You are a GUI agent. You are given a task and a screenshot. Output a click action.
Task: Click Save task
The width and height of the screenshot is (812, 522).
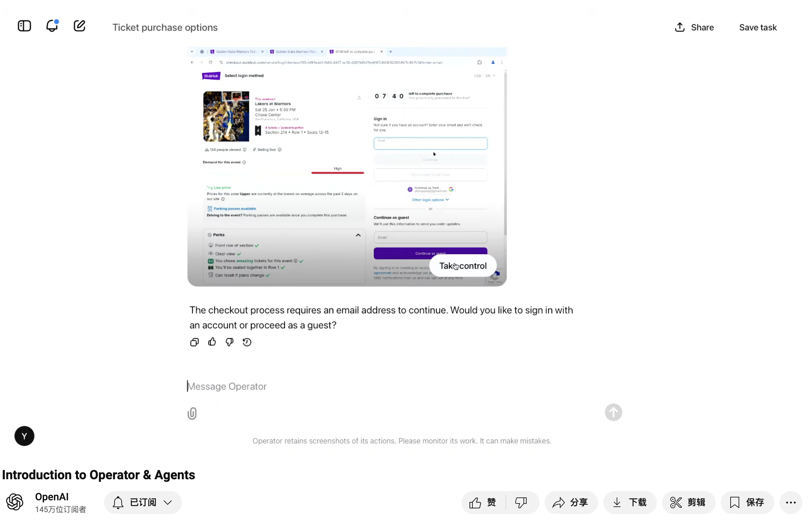pos(757,27)
